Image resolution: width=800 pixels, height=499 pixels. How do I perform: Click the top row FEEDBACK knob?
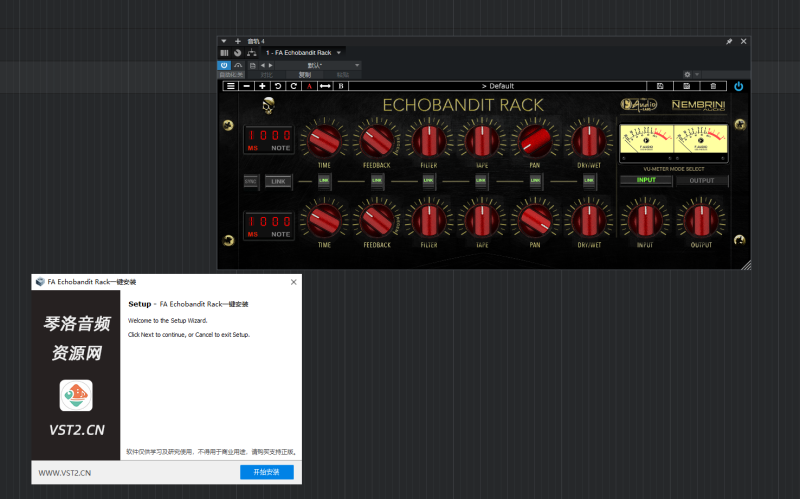click(x=377, y=141)
